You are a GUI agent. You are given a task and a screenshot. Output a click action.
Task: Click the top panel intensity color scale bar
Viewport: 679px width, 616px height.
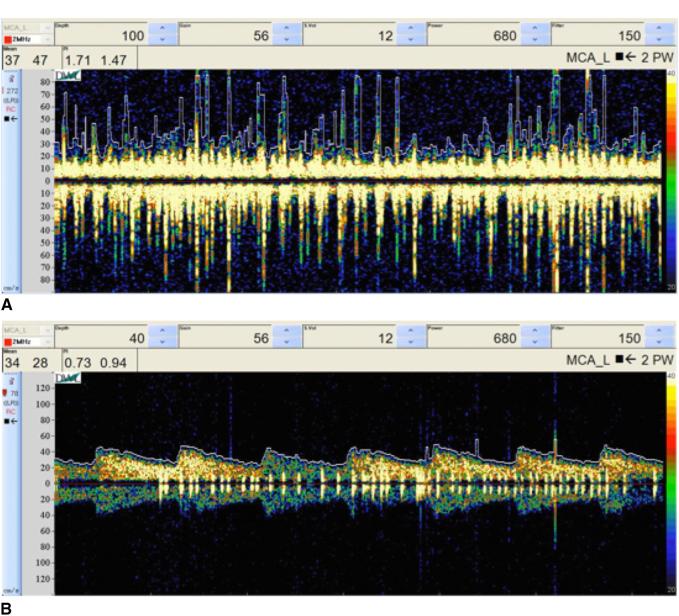coord(670,180)
